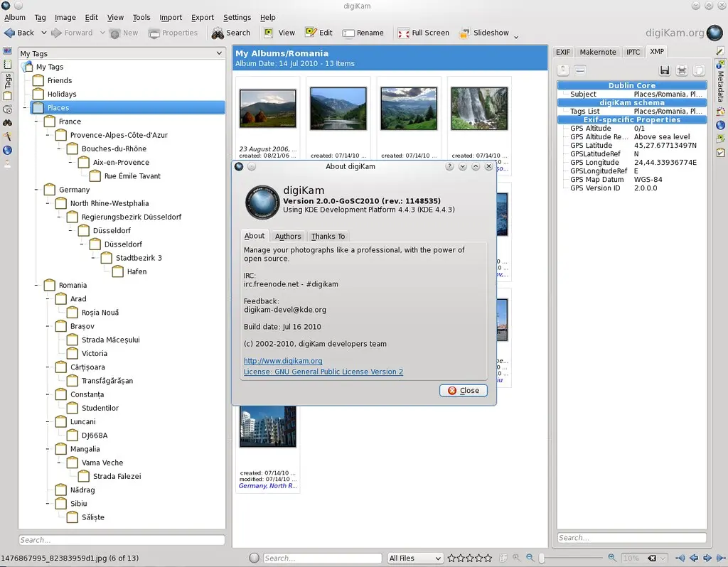Image resolution: width=728 pixels, height=567 pixels.
Task: Open the Colors tab in right sidebar
Action: tap(720, 112)
